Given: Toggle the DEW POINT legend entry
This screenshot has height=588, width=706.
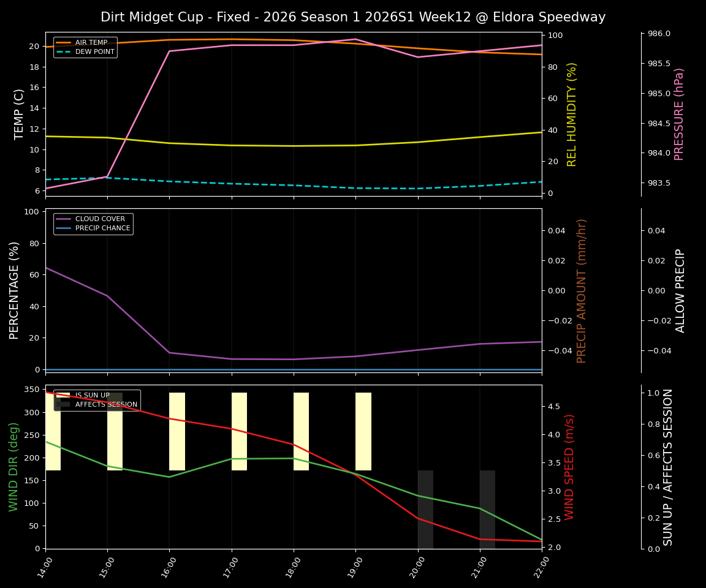Looking at the screenshot, I should 92,51.
